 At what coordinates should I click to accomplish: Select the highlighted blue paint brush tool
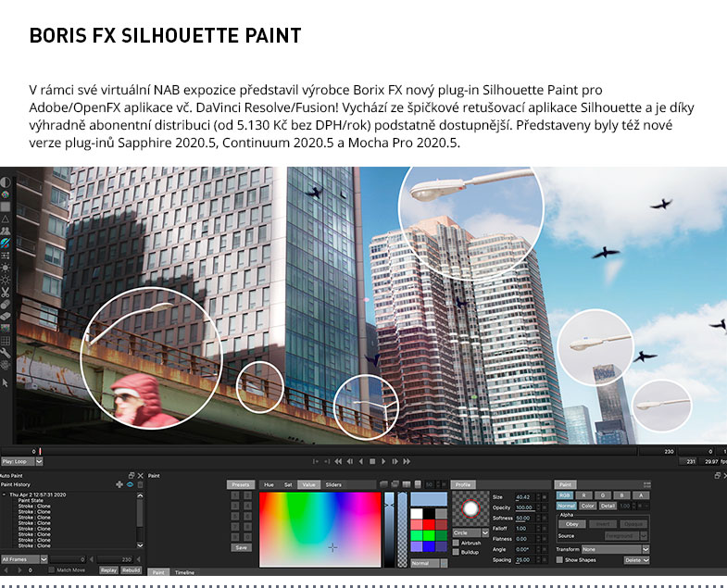(x=6, y=243)
